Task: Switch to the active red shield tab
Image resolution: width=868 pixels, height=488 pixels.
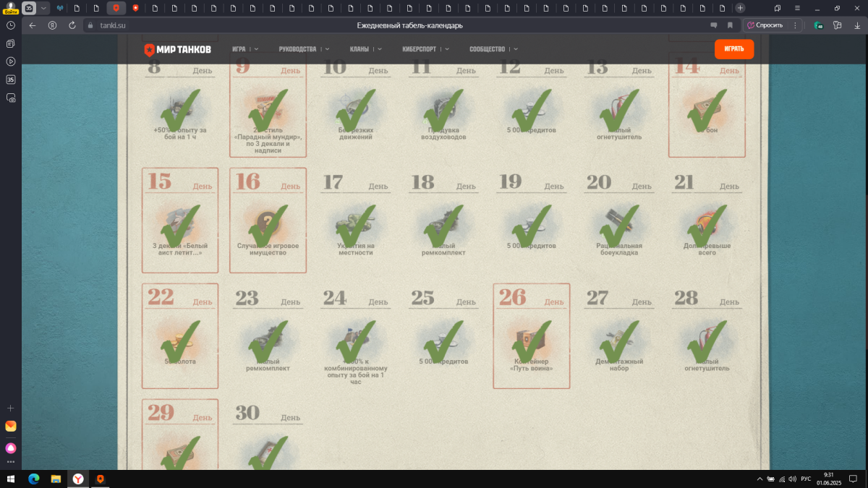Action: point(116,8)
